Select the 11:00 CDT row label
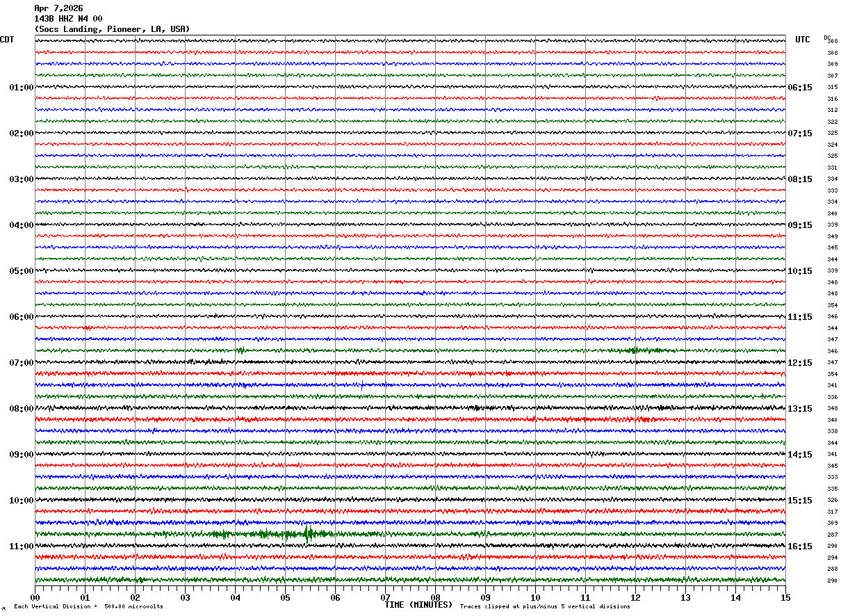Screen dimensions: 841x616 (x=22, y=546)
